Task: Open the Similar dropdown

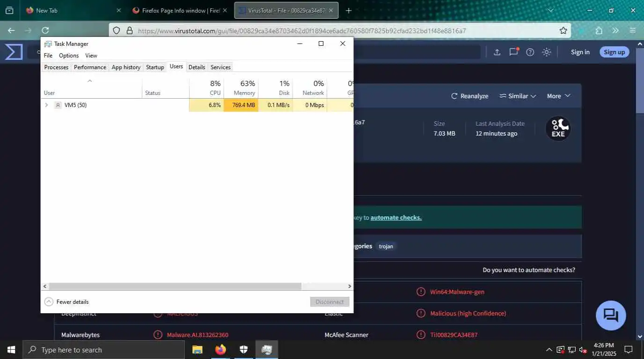Action: coord(517,96)
